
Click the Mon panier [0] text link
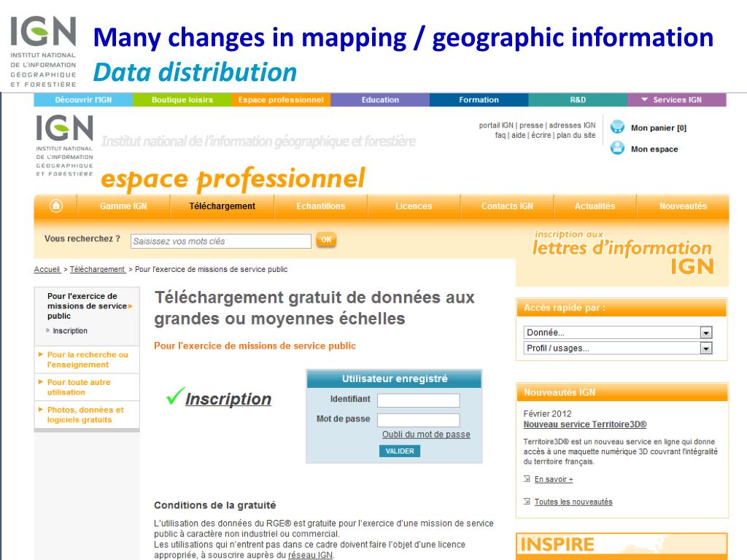[x=659, y=128]
